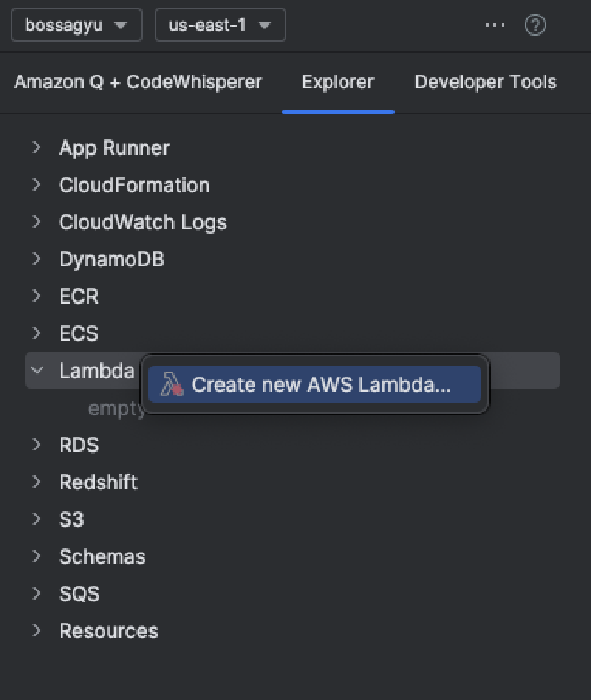Select the App Runner tree label
Screen dimensions: 591x700
click(114, 148)
